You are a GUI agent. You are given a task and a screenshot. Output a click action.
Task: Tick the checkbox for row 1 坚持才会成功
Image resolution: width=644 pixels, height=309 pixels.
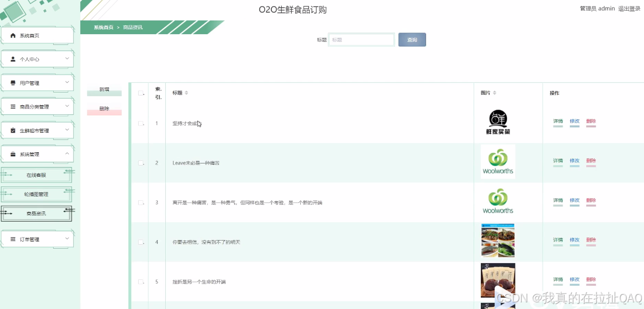(x=141, y=124)
